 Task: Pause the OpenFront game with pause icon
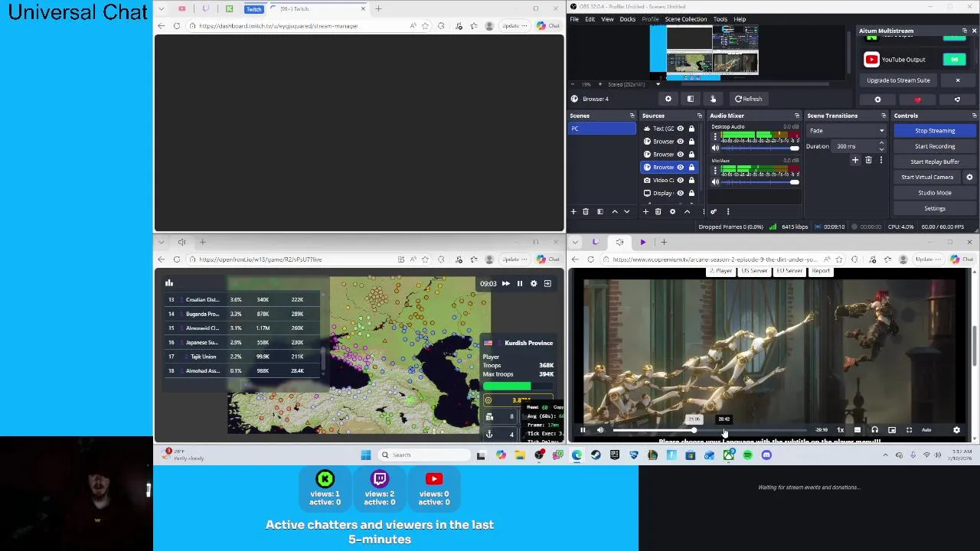(519, 284)
